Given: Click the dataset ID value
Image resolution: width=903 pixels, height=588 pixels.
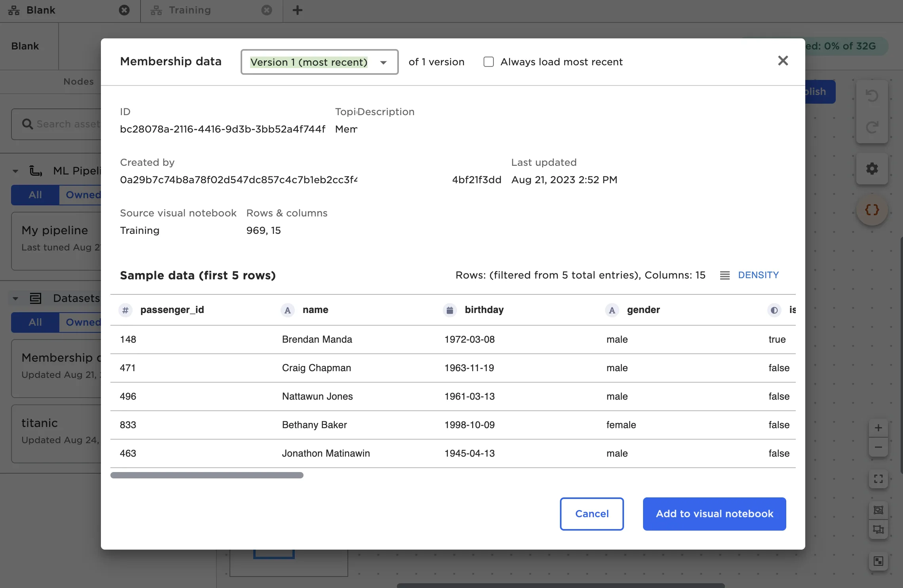Looking at the screenshot, I should click(223, 129).
